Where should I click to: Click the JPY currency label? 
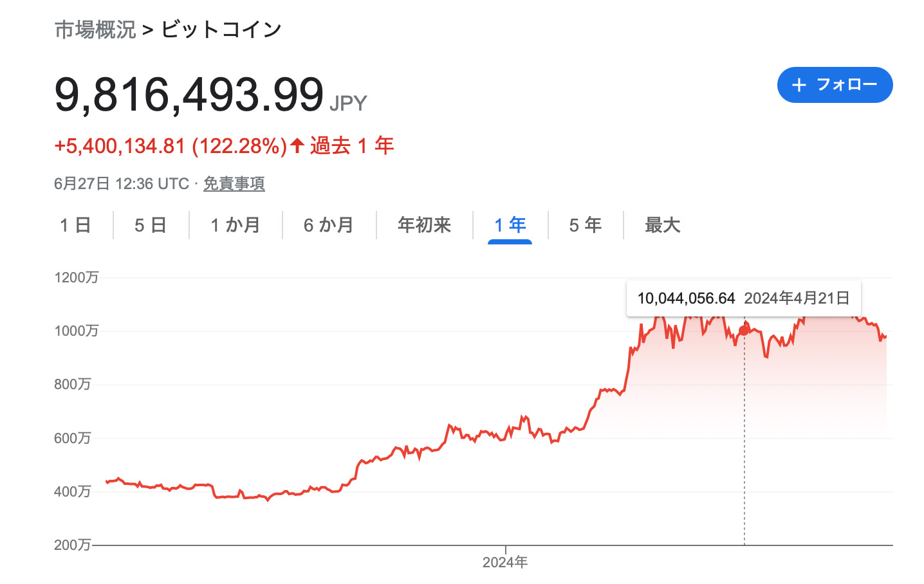(x=348, y=103)
